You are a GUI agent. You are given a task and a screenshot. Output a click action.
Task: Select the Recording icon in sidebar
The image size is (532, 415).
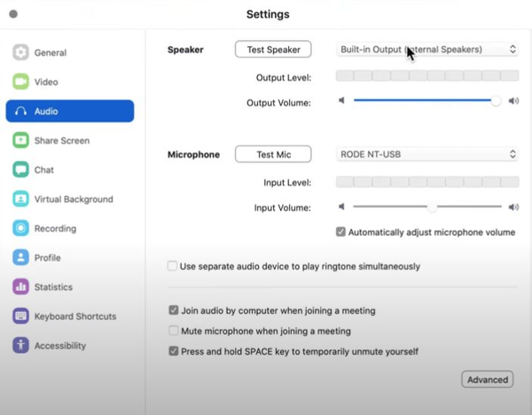point(20,229)
